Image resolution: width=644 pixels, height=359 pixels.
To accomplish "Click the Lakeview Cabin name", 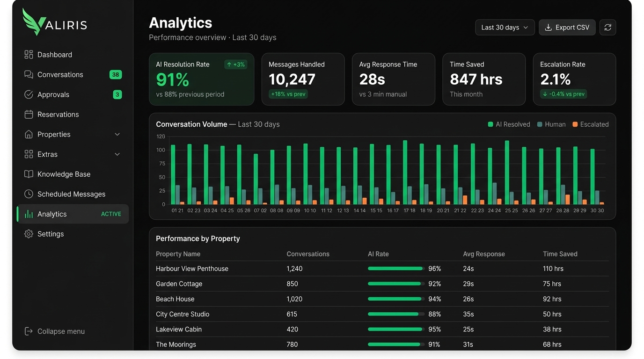I will click(x=179, y=330).
